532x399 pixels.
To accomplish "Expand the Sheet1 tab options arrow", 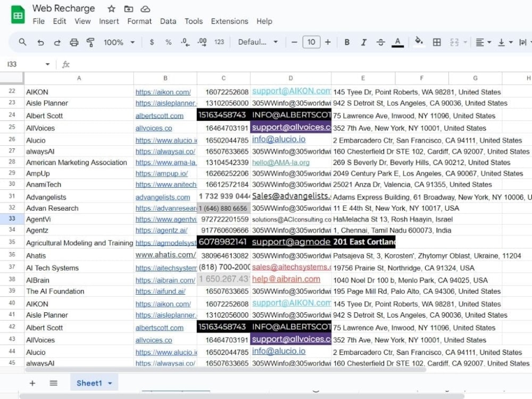I will (110, 384).
